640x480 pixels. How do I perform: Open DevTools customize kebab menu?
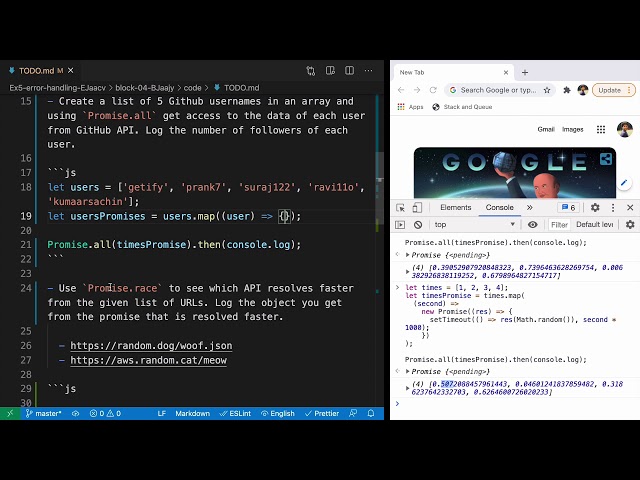point(613,207)
